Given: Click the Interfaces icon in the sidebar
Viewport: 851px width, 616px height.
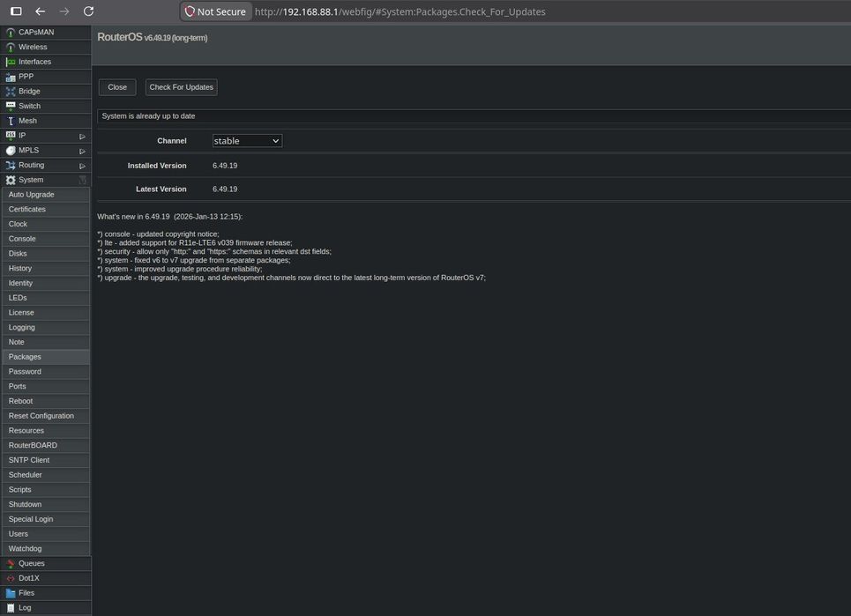Looking at the screenshot, I should [11, 62].
